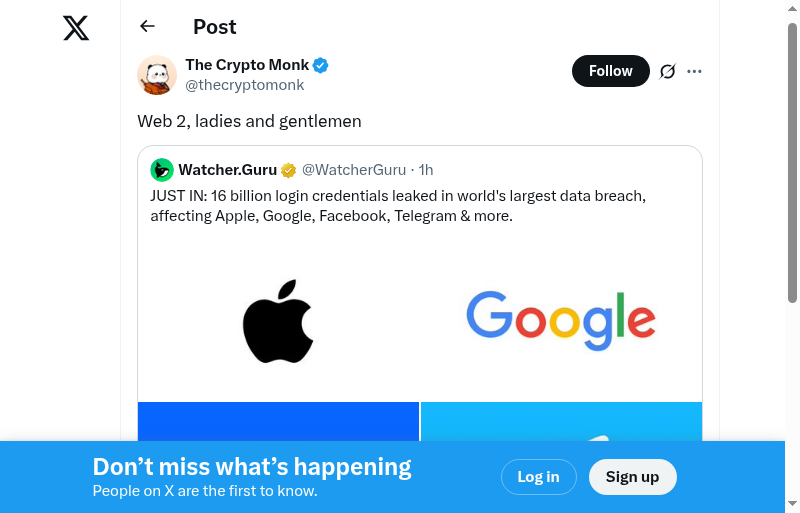
Task: Click the Grok slashed-circle icon
Action: point(668,71)
